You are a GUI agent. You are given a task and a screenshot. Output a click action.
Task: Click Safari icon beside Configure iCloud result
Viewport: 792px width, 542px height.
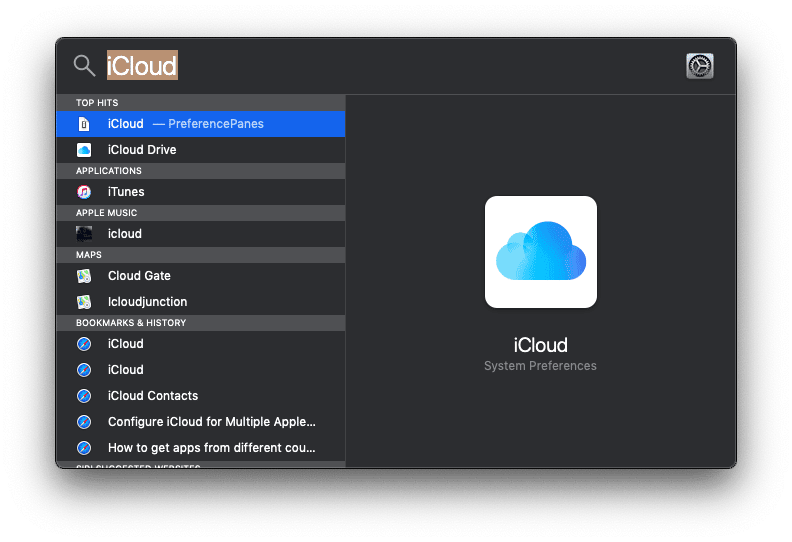84,422
